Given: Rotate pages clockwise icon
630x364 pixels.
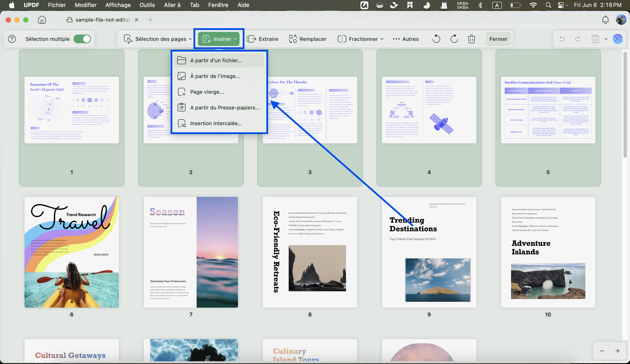Looking at the screenshot, I should 454,39.
